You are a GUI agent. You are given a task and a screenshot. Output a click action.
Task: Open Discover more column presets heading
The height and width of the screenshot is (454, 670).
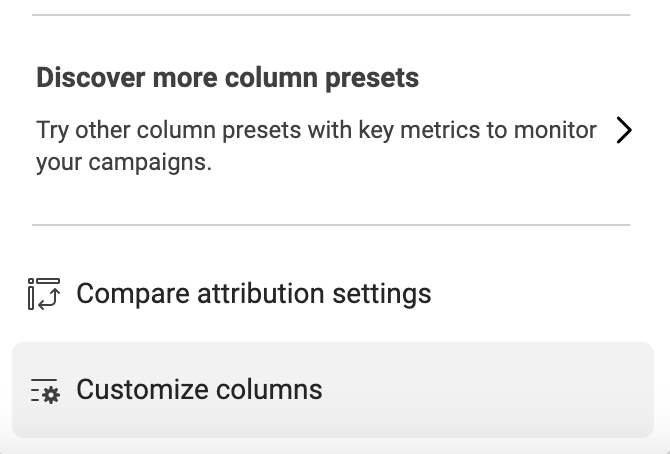227,78
